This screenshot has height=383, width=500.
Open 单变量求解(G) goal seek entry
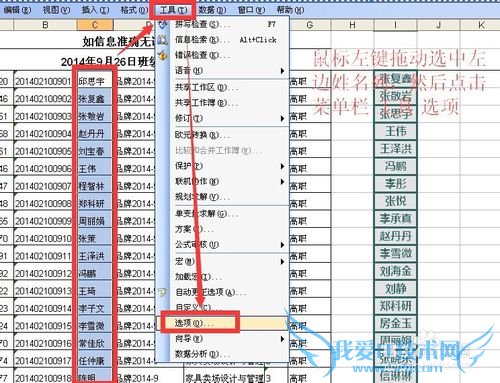point(223,214)
